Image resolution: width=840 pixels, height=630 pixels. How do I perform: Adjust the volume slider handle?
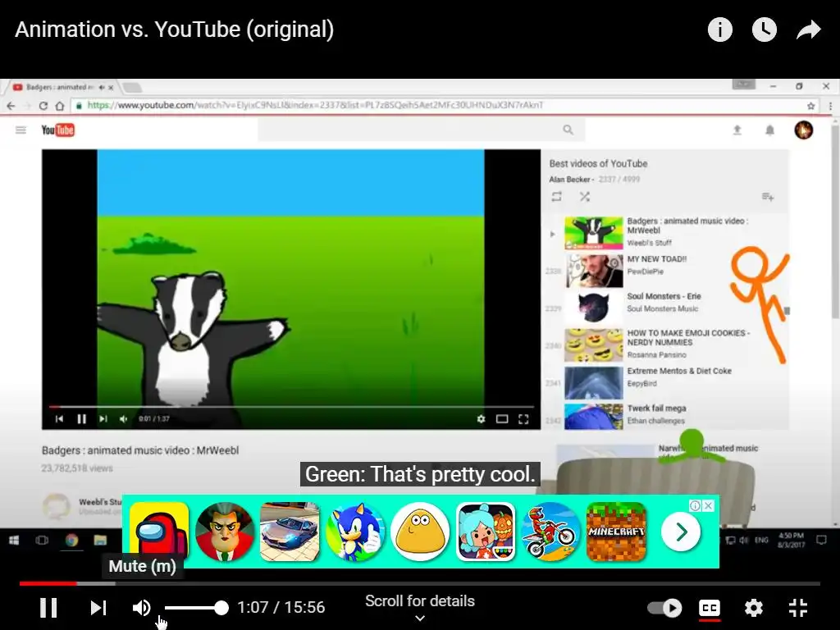(x=221, y=608)
